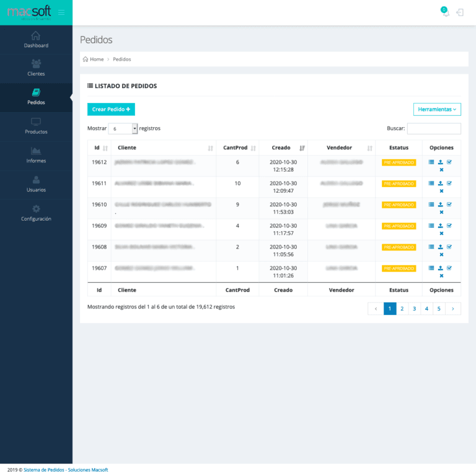Toggle the sidebar hamburger menu
The width and height of the screenshot is (476, 476).
(x=61, y=12)
